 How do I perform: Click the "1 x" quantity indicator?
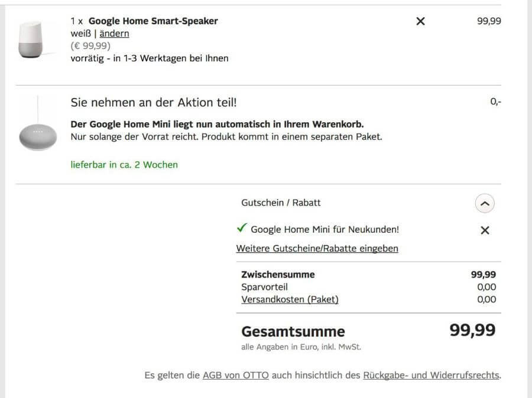click(x=77, y=21)
